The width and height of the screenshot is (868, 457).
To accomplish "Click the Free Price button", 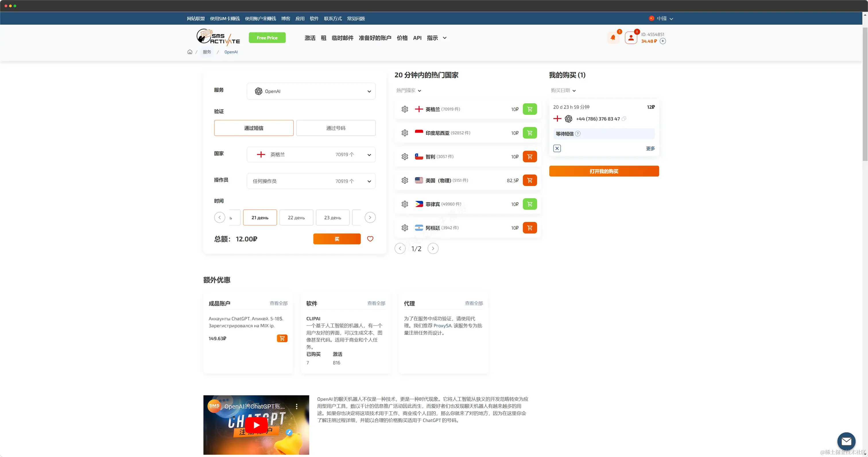I will pos(267,38).
